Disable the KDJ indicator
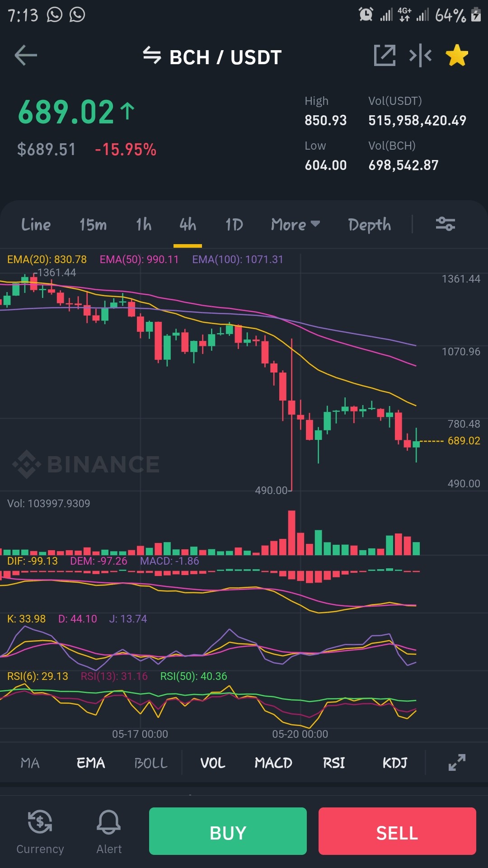This screenshot has width=488, height=868. point(395,763)
